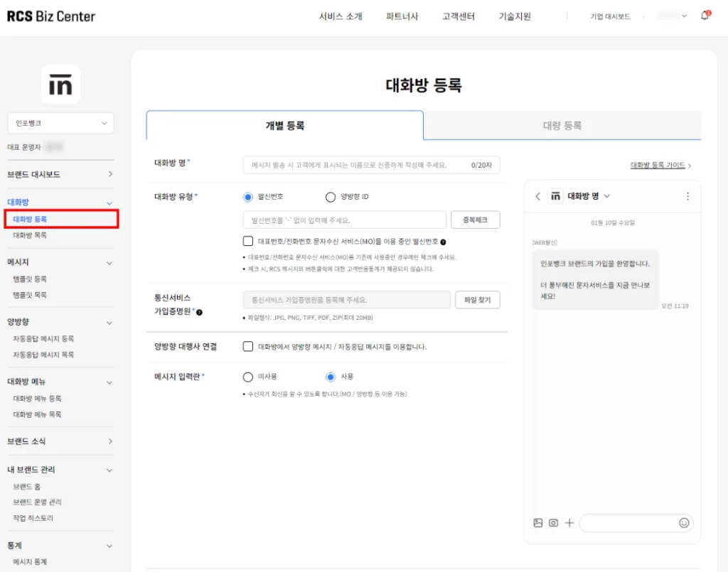Open 자동응답 메시지 목록 in sidebar
This screenshot has width=728, height=572.
(43, 355)
